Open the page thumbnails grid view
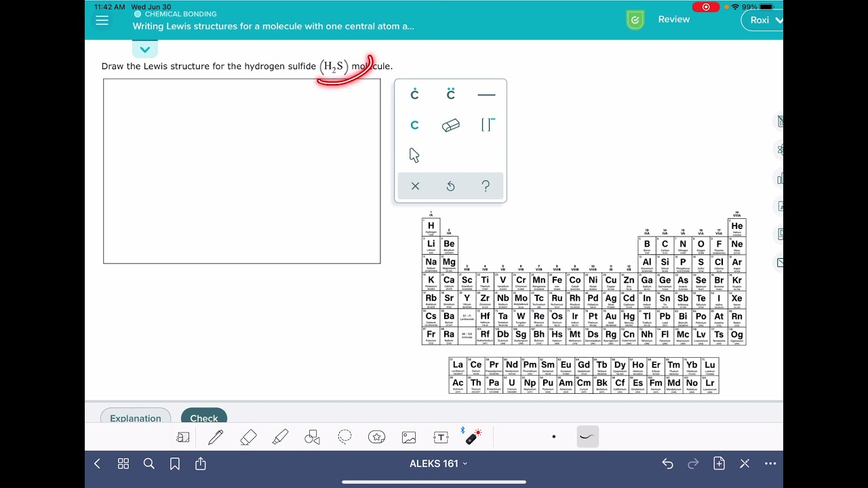This screenshot has width=868, height=488. click(123, 464)
